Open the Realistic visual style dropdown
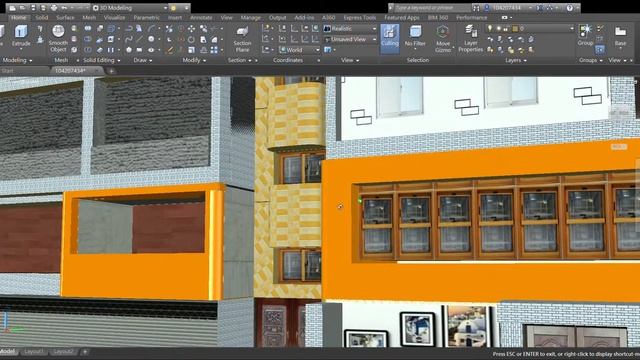This screenshot has height=360, width=640. [x=350, y=29]
